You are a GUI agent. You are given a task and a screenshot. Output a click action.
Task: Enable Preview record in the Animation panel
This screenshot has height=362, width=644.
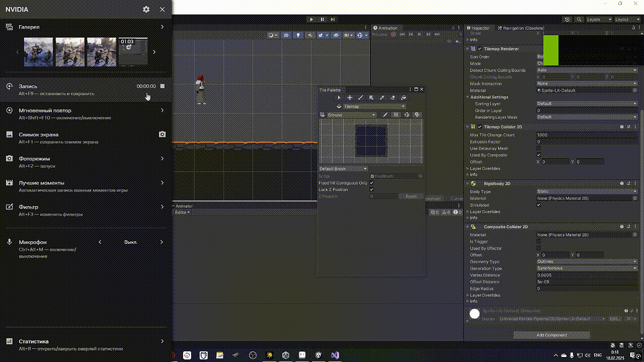click(393, 35)
